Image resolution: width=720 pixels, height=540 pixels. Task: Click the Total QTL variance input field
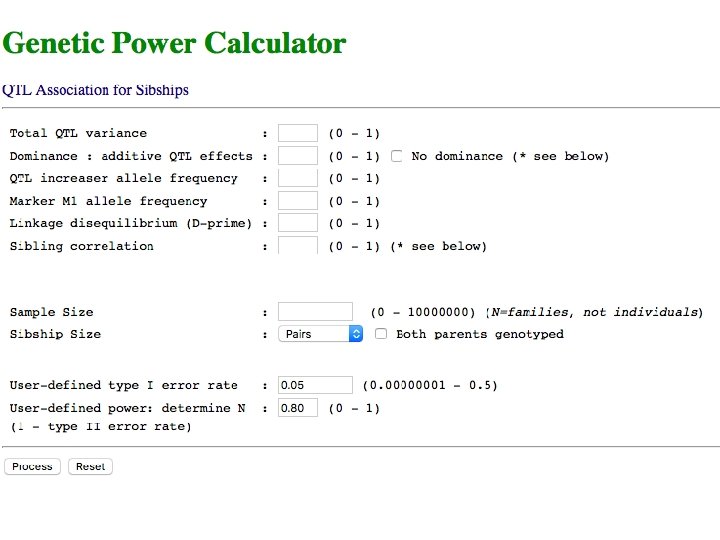pyautogui.click(x=298, y=133)
